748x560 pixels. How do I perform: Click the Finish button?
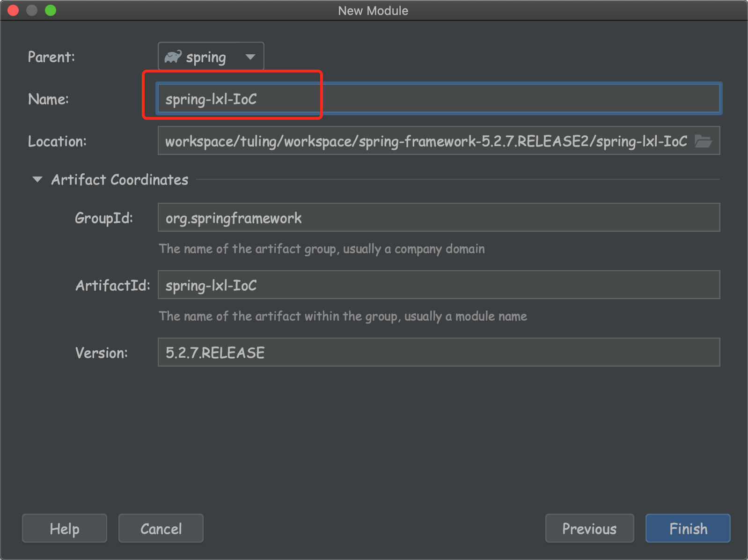coord(687,528)
